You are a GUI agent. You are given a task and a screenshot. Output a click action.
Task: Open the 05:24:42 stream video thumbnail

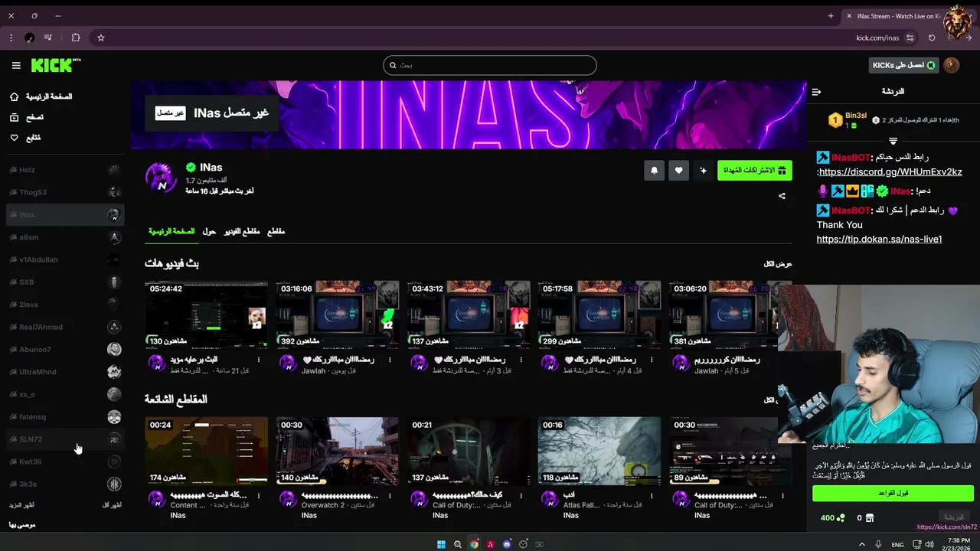207,315
